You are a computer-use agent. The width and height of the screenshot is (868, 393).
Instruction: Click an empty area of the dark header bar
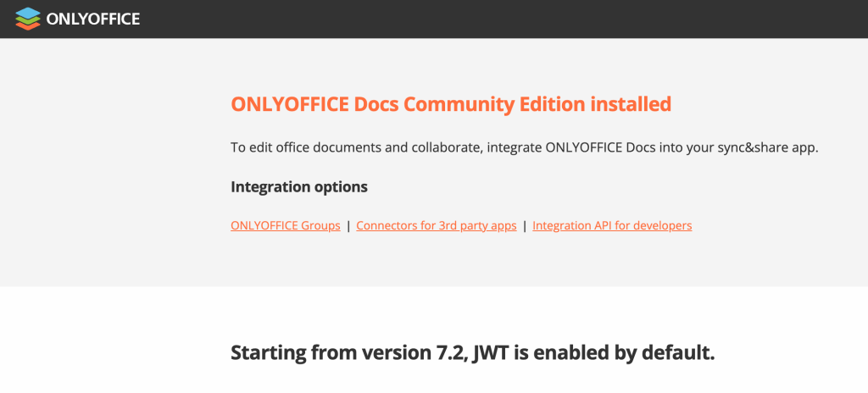click(x=509, y=19)
